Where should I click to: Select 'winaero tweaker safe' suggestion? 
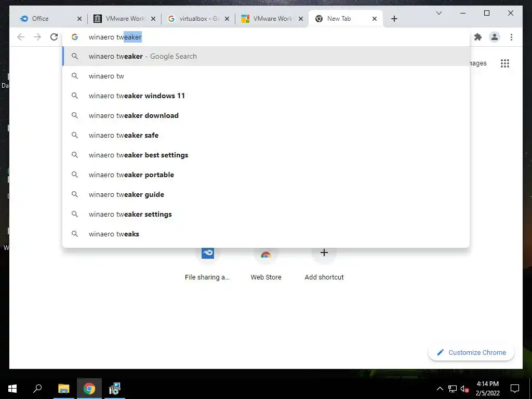(266, 135)
